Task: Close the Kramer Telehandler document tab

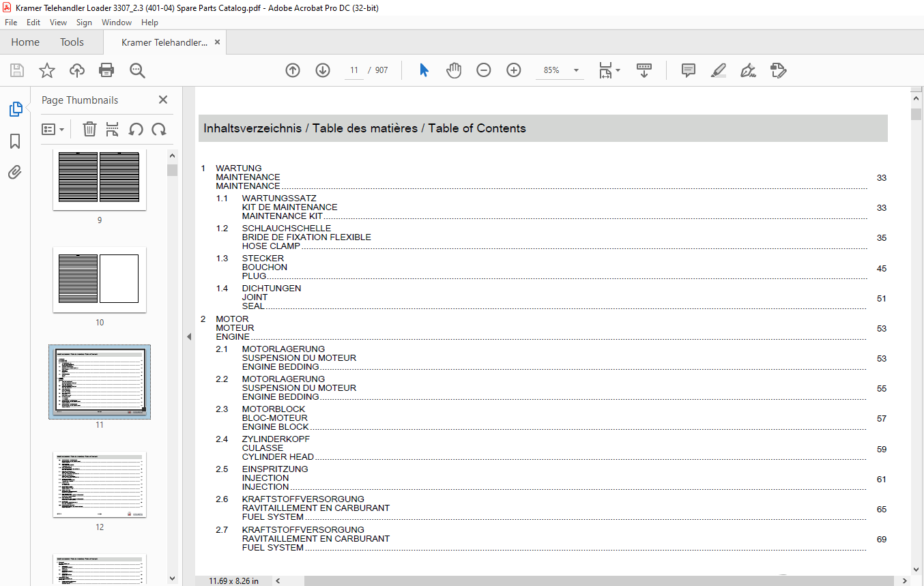Action: (x=218, y=42)
